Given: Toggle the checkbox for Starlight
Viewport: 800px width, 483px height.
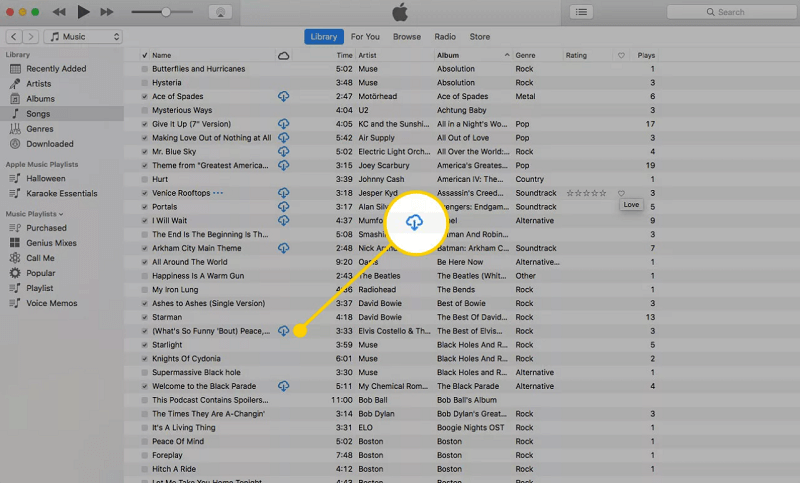Looking at the screenshot, I should click(145, 345).
